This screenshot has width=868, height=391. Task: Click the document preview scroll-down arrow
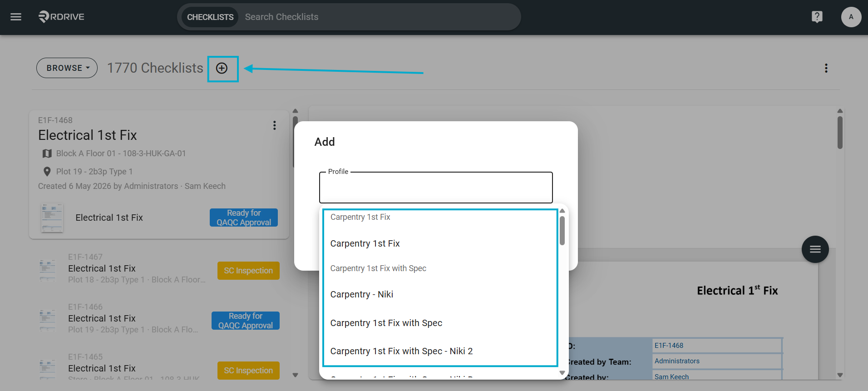click(840, 375)
